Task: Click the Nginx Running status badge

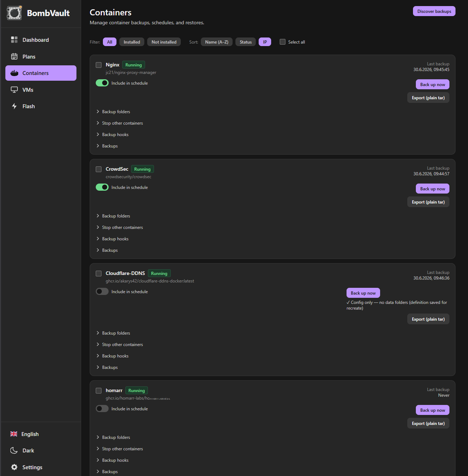Action: point(134,65)
